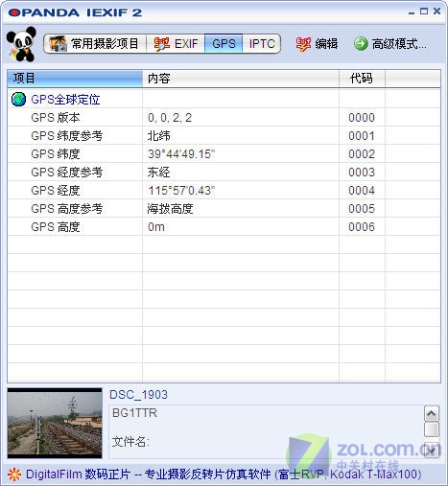Click the orange DigitalFilm star icon

[x=14, y=474]
